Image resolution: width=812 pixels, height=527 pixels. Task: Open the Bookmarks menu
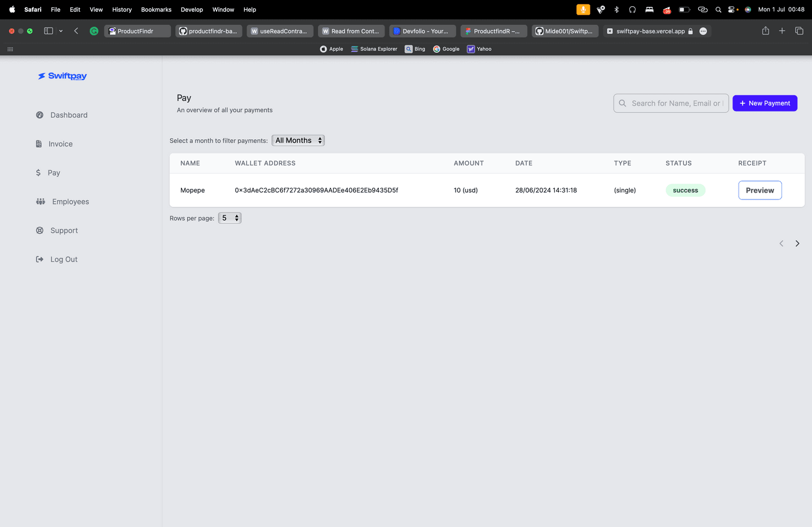[x=156, y=10]
